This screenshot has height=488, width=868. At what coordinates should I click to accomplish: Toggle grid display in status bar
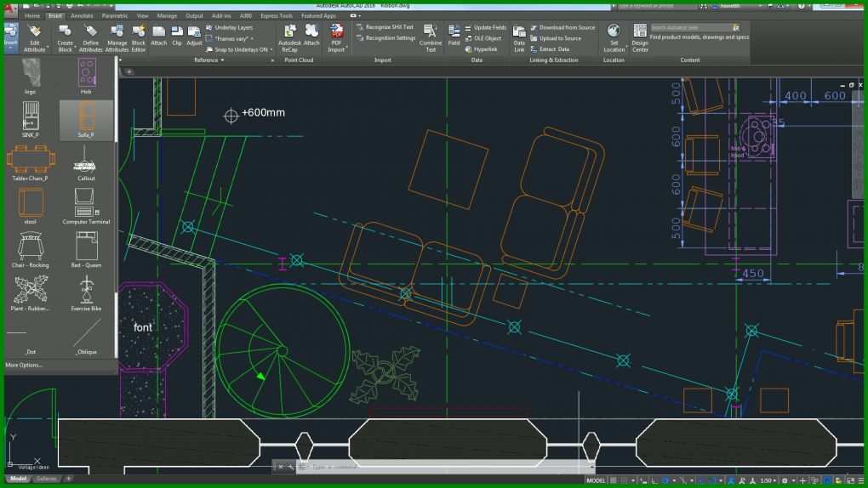point(614,480)
